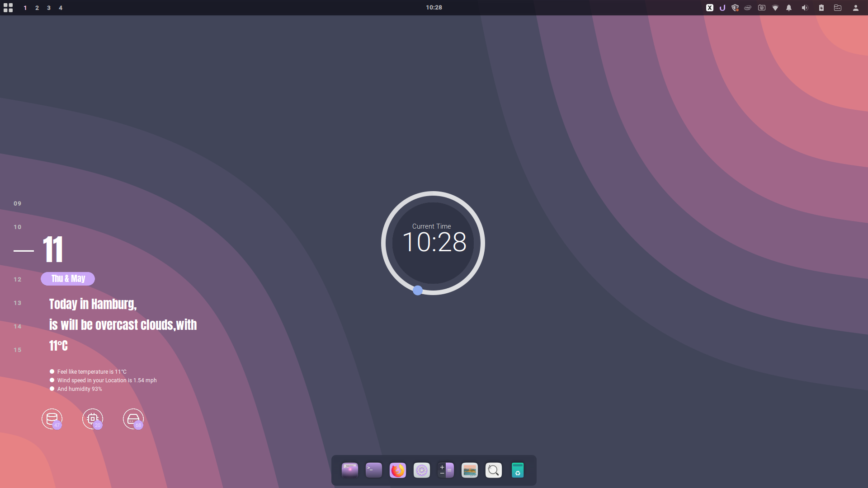Click 'Feel like temperature is 11°C' line

click(x=92, y=372)
